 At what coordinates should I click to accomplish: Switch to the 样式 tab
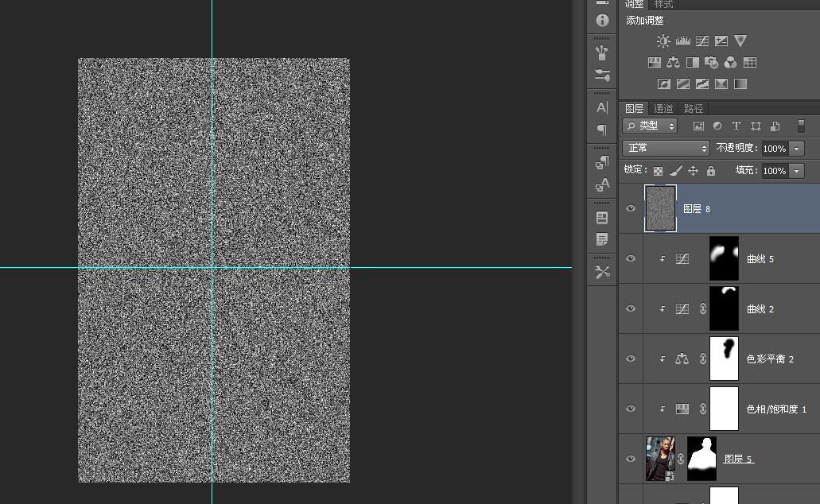(663, 4)
